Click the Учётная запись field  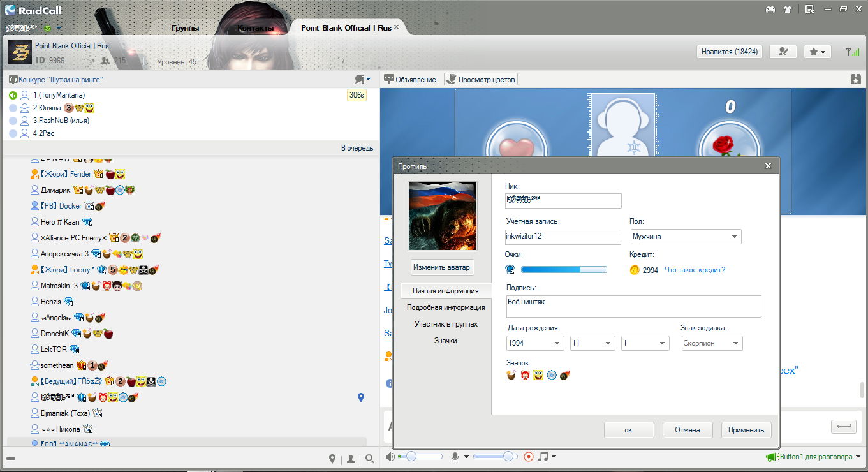point(563,237)
